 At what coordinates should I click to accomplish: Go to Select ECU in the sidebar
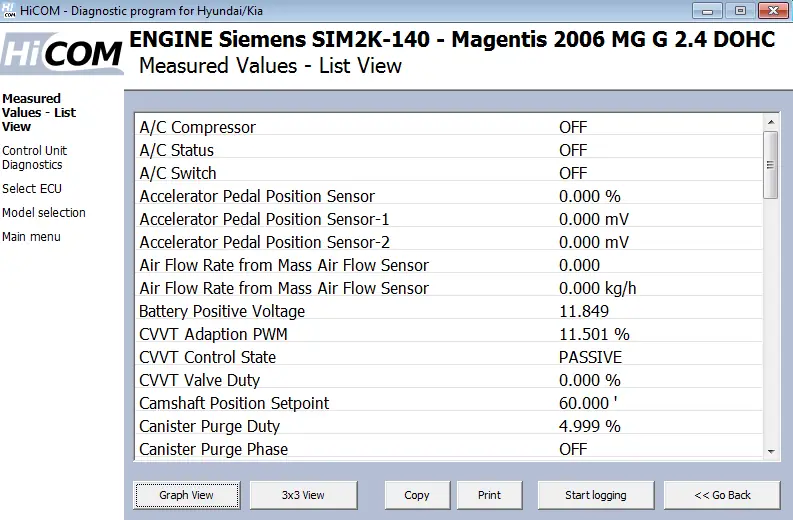[32, 189]
